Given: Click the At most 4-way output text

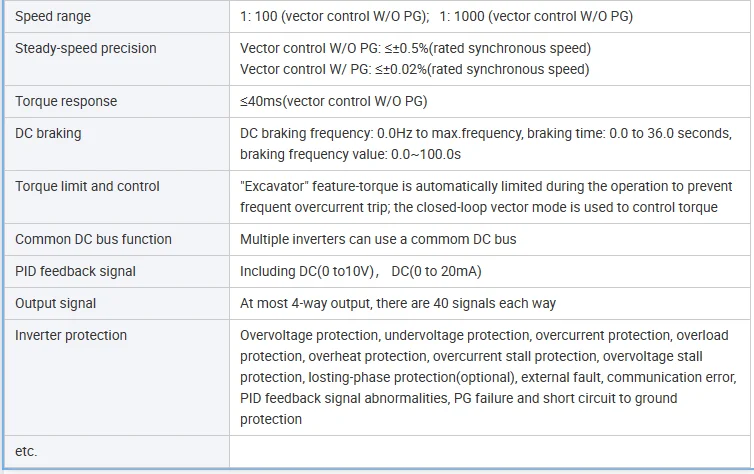Looking at the screenshot, I should 398,303.
